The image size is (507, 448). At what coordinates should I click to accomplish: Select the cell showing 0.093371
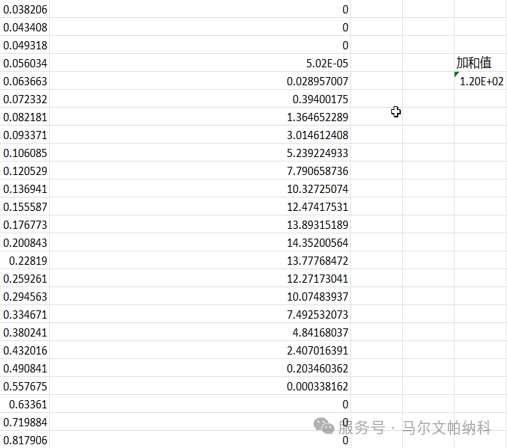click(25, 135)
